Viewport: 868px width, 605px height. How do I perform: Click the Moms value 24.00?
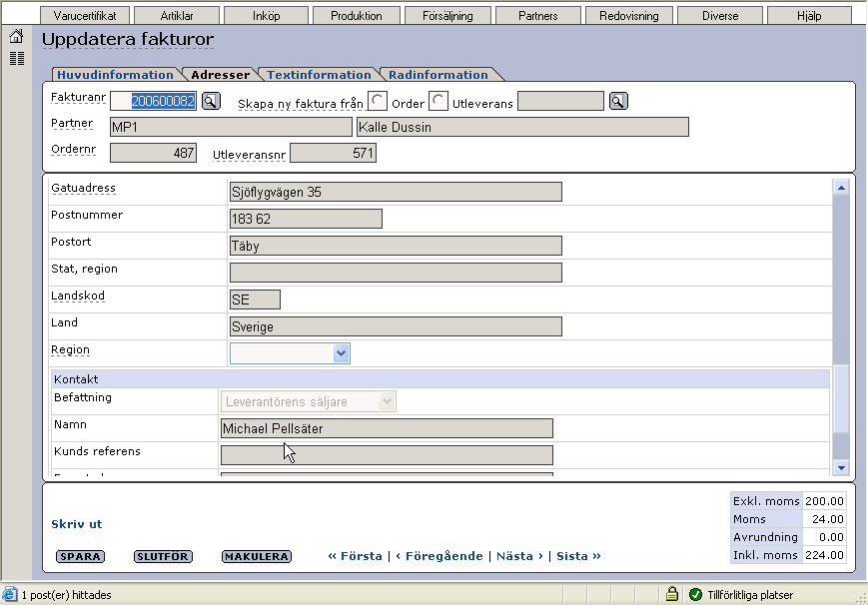tap(824, 519)
